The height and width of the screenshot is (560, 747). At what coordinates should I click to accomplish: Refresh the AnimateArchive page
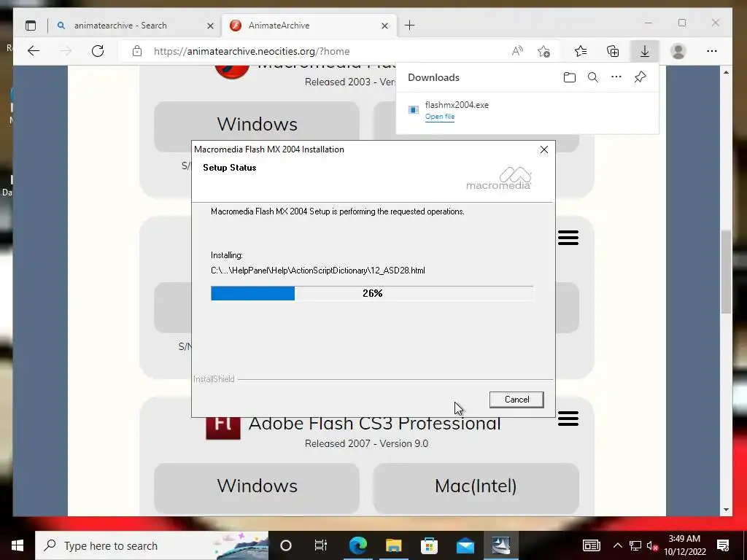[98, 51]
